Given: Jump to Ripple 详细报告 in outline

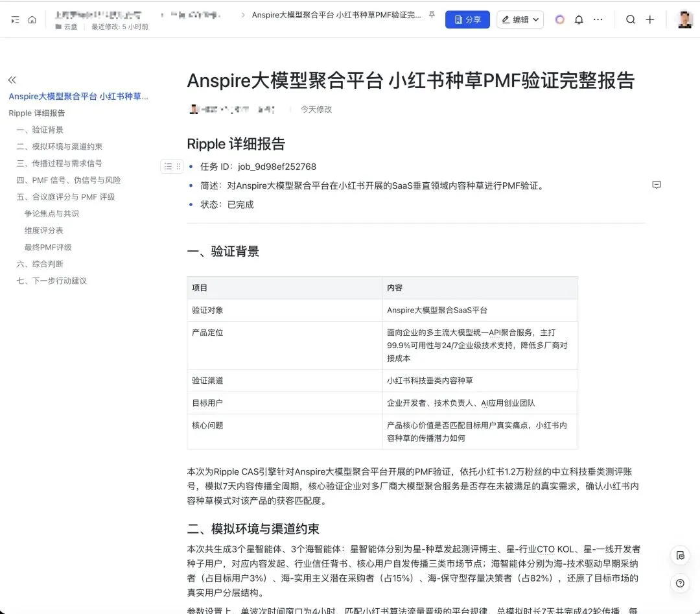Looking at the screenshot, I should click(x=36, y=113).
